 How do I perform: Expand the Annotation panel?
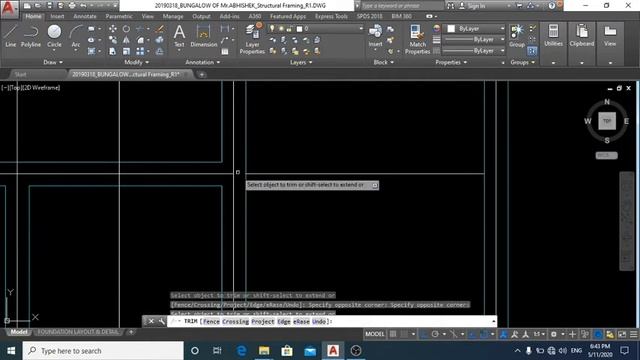click(x=202, y=62)
